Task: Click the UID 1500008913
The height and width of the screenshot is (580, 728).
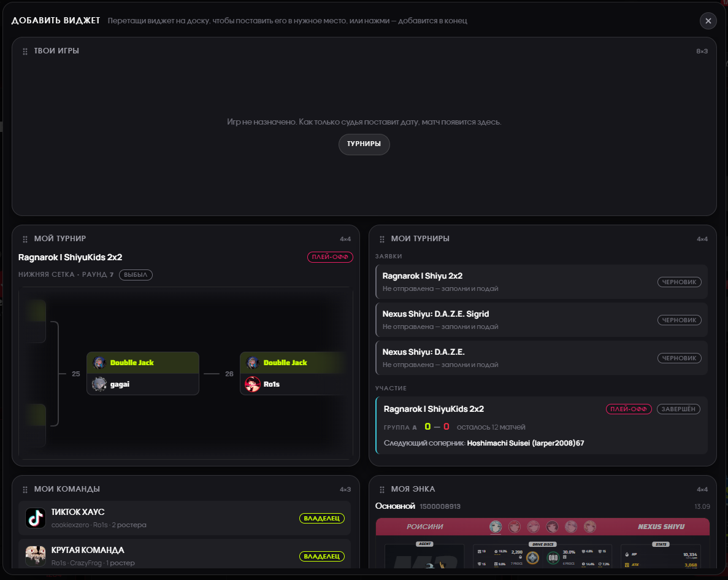Action: pos(440,506)
